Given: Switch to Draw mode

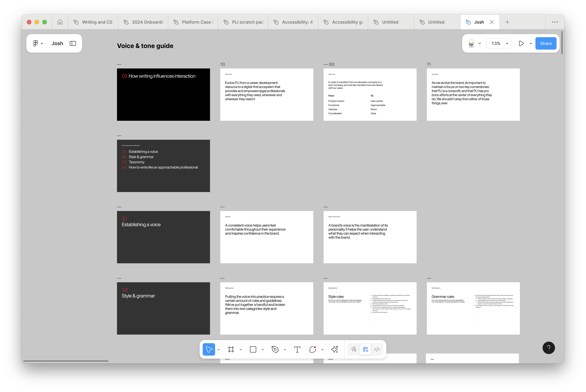Looking at the screenshot, I should click(x=354, y=349).
